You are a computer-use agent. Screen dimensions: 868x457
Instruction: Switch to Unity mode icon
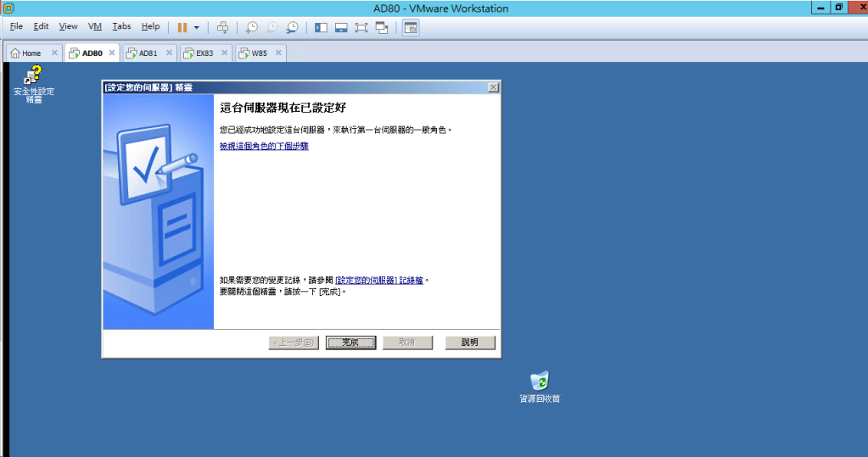tap(382, 27)
